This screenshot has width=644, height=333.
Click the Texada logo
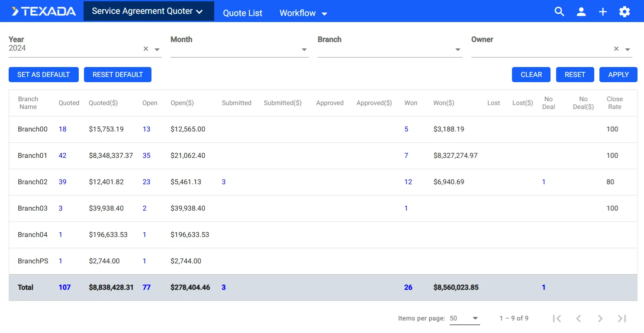tap(44, 11)
